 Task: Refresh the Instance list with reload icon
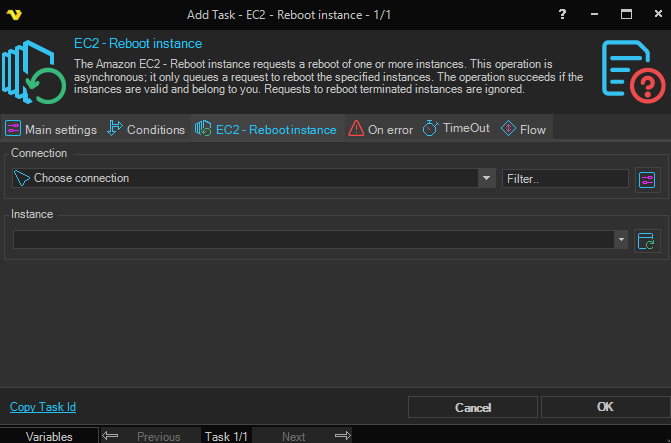pyautogui.click(x=647, y=240)
